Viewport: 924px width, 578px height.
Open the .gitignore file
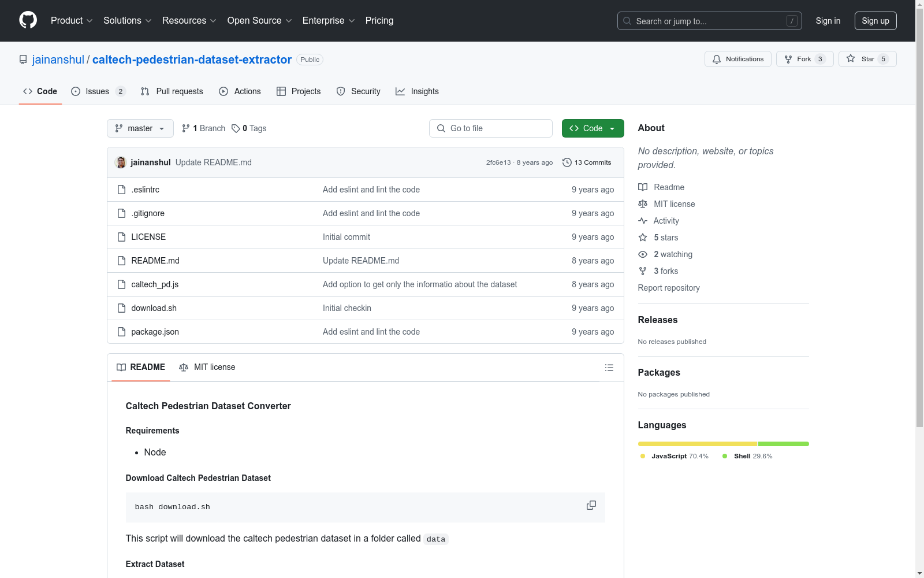click(x=148, y=213)
